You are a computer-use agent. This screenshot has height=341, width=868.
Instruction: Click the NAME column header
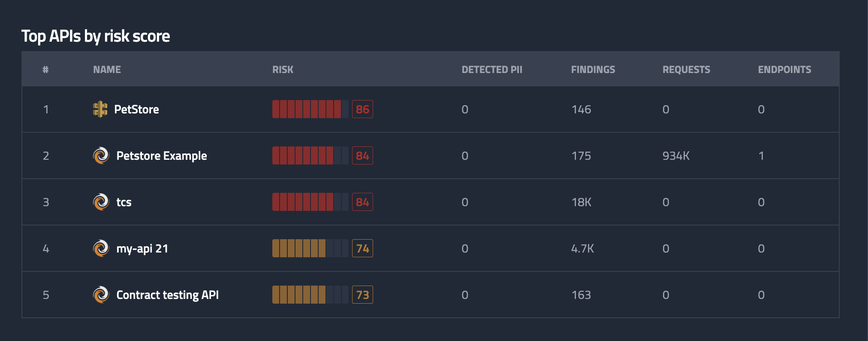click(107, 70)
